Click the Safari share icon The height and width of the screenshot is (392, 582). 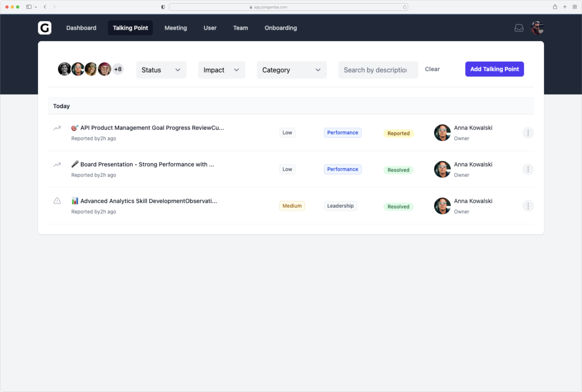click(x=555, y=7)
